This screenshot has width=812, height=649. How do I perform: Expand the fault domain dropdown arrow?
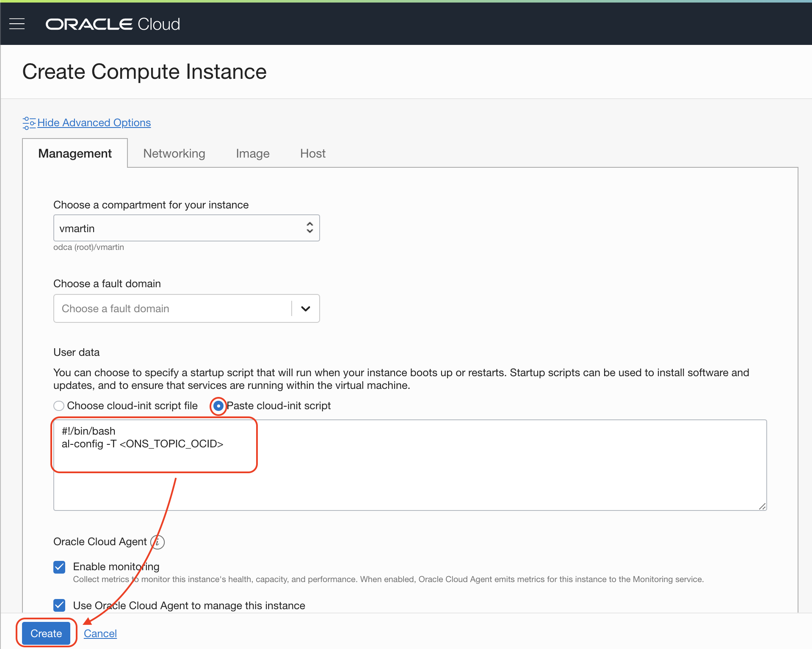pos(306,308)
